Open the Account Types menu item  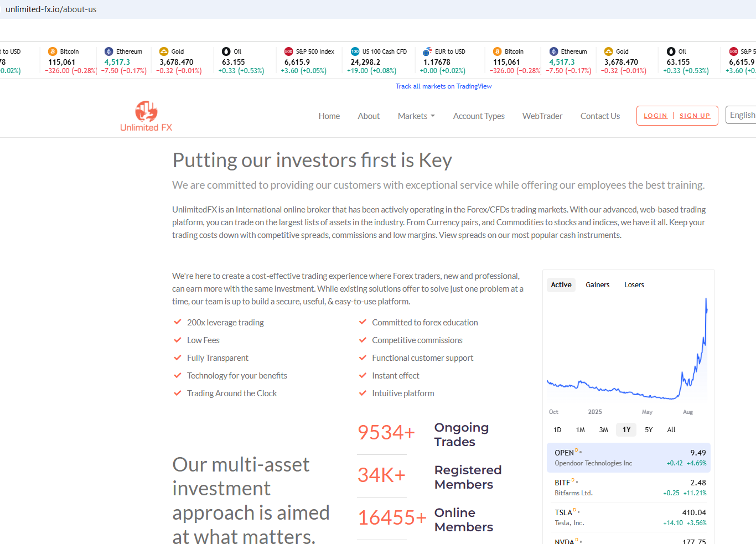point(479,116)
